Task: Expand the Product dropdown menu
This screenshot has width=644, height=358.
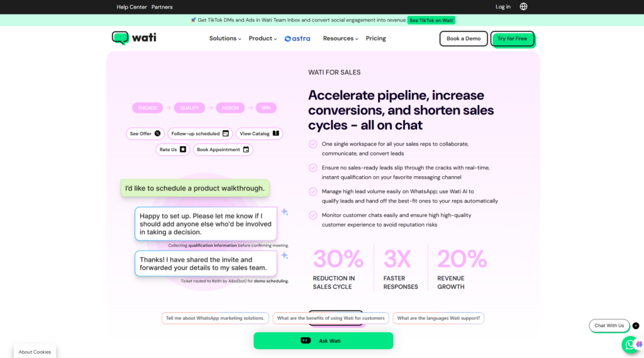Action: (262, 38)
